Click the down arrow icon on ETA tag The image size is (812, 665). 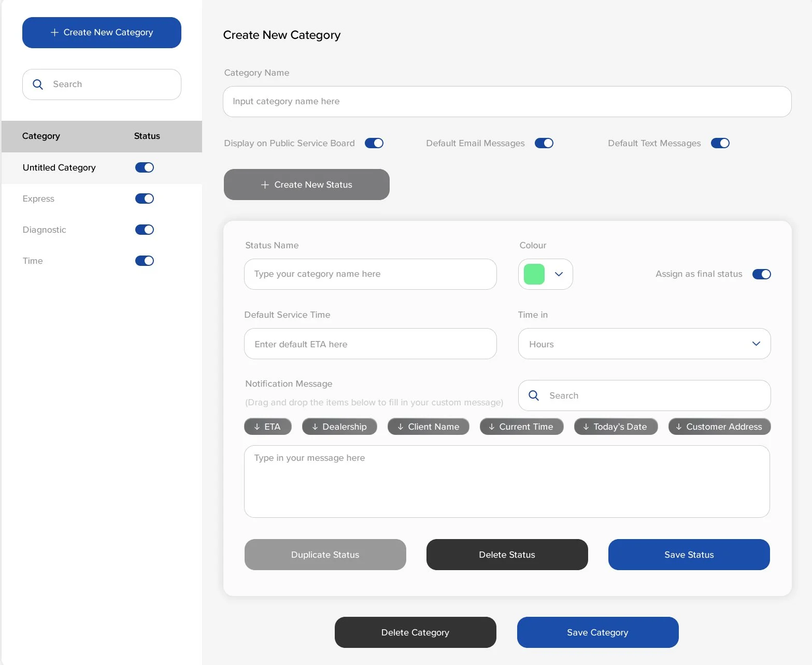(257, 427)
